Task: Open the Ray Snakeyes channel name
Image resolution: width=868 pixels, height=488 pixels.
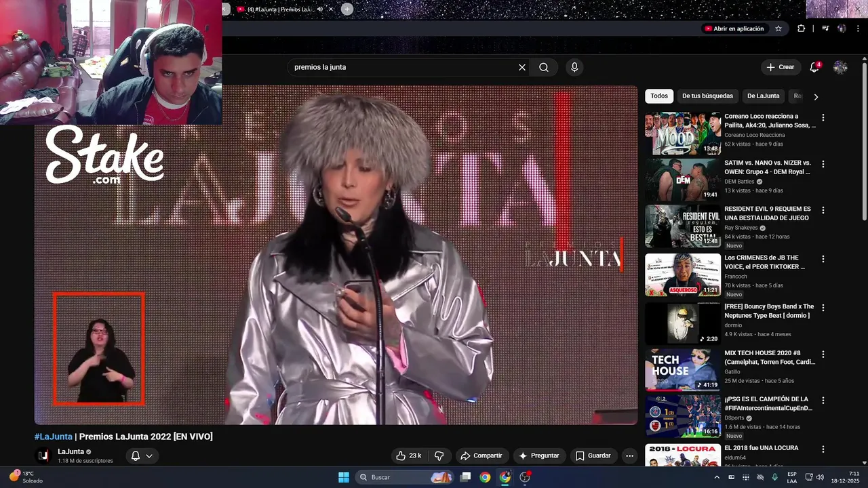Action: tap(741, 228)
